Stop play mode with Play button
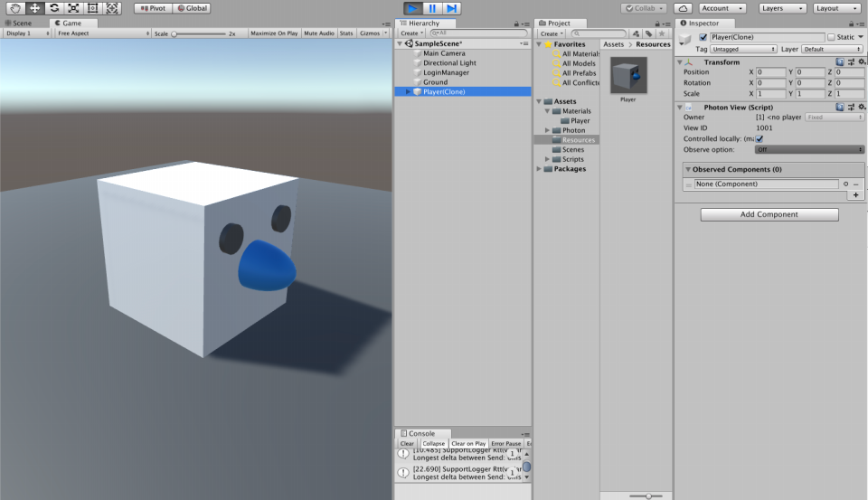Viewport: 868px width, 500px height. click(x=412, y=8)
